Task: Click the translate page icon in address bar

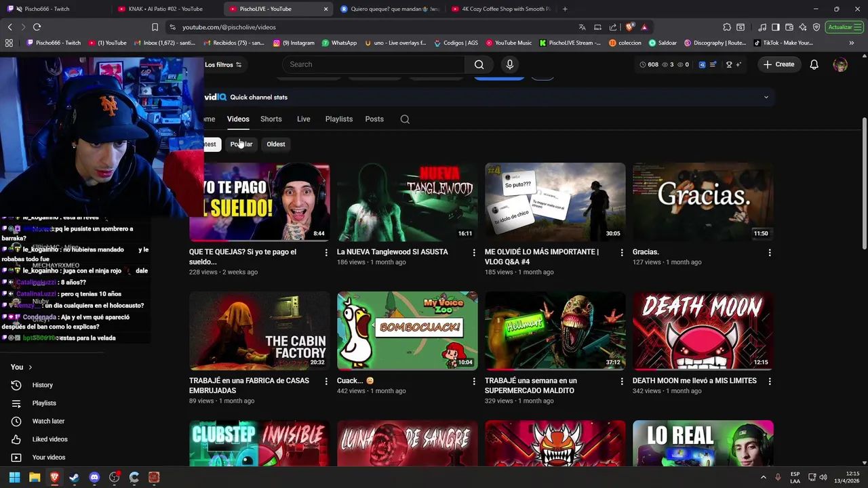Action: click(x=582, y=27)
